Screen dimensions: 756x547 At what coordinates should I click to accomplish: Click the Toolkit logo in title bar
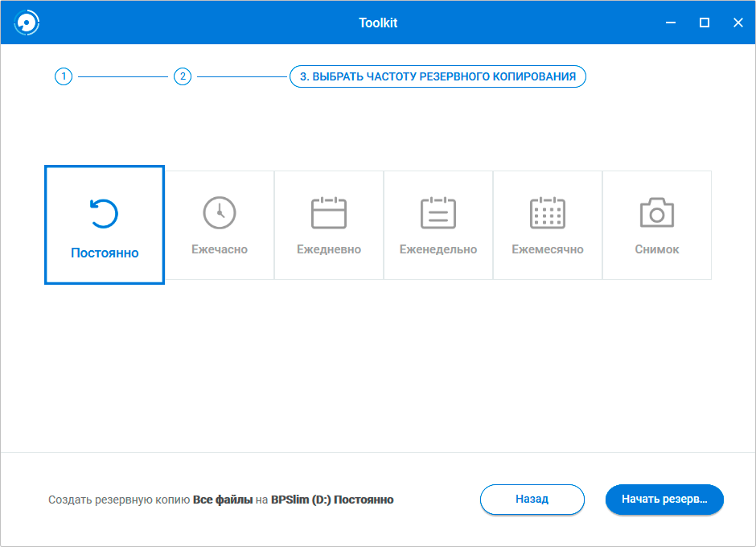click(x=27, y=23)
